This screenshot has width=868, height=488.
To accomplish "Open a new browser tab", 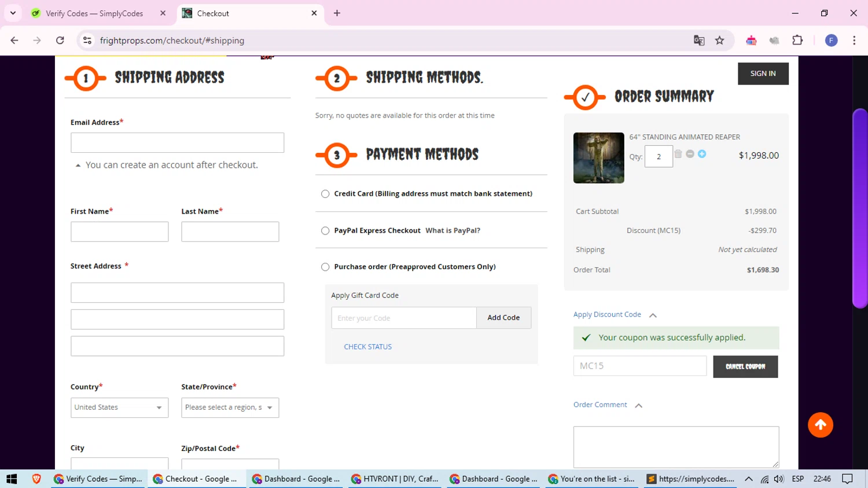I will (x=337, y=13).
